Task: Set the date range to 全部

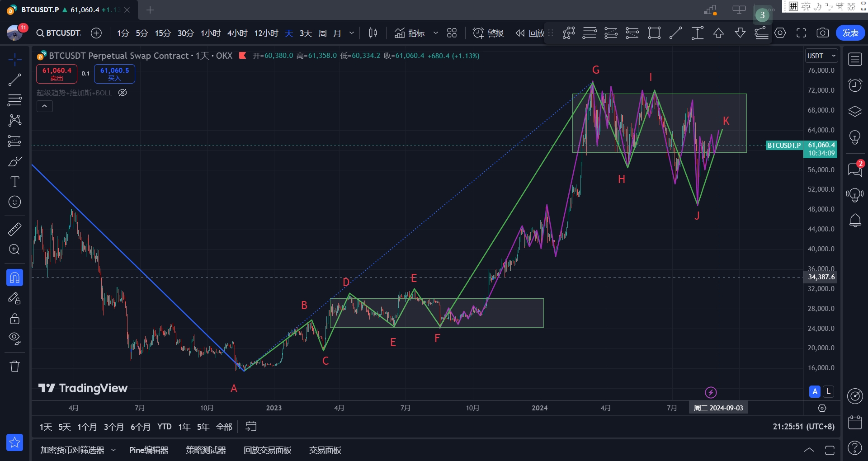Action: (x=224, y=427)
